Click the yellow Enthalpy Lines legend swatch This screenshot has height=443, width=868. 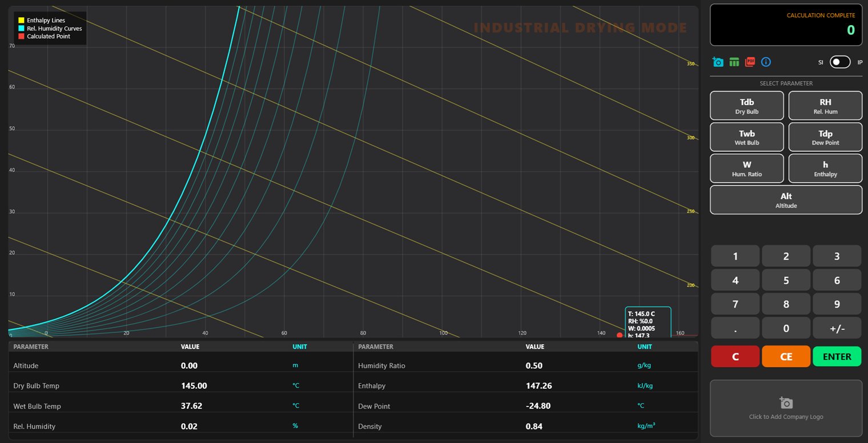click(21, 21)
